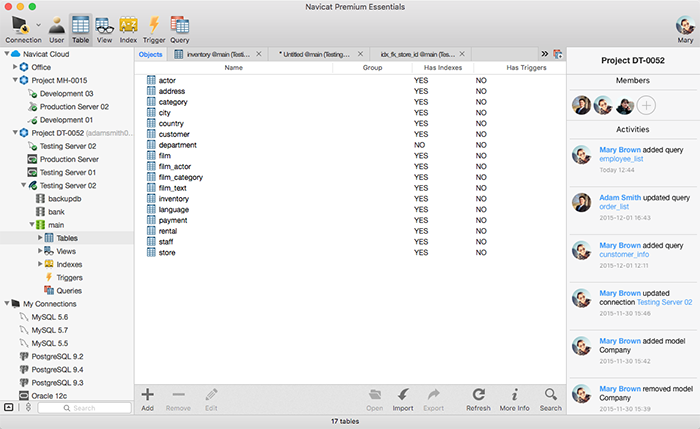
Task: Expand the Indexes tree node
Action: [40, 264]
